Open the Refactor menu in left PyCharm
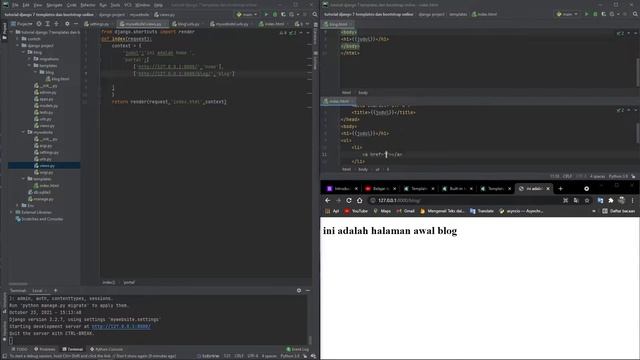This screenshot has width=640, height=360. (87, 5)
